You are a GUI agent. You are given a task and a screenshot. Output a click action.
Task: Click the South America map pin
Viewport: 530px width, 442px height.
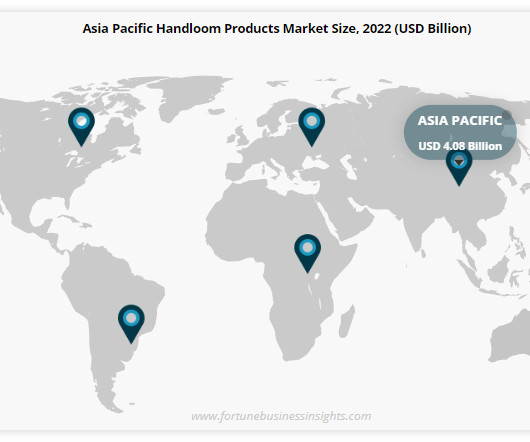131,324
